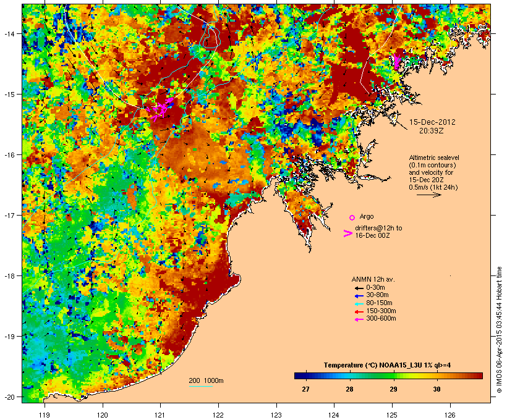Click the longitude axis label 123
This screenshot has width=507, height=420.
(x=276, y=415)
